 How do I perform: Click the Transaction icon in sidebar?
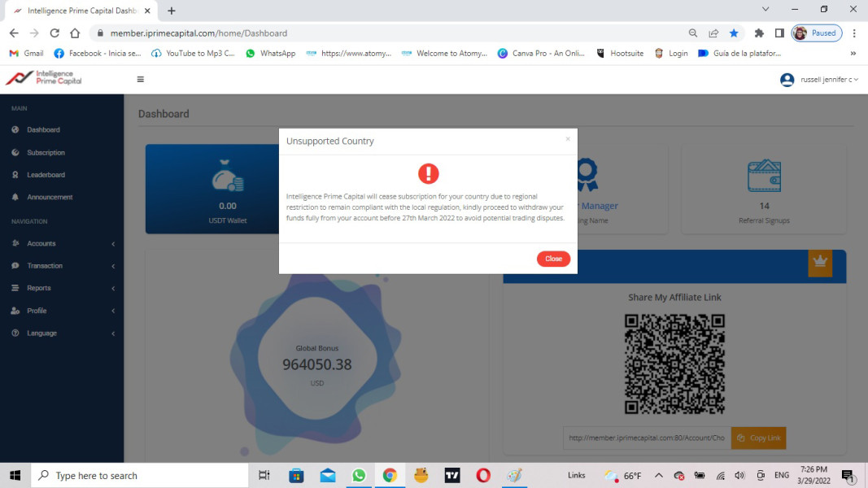(x=15, y=266)
